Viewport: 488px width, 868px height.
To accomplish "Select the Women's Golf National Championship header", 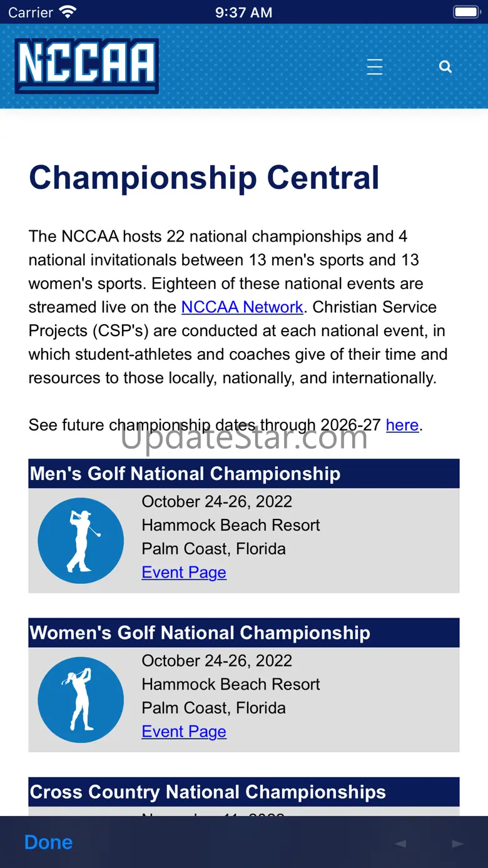I will (200, 633).
